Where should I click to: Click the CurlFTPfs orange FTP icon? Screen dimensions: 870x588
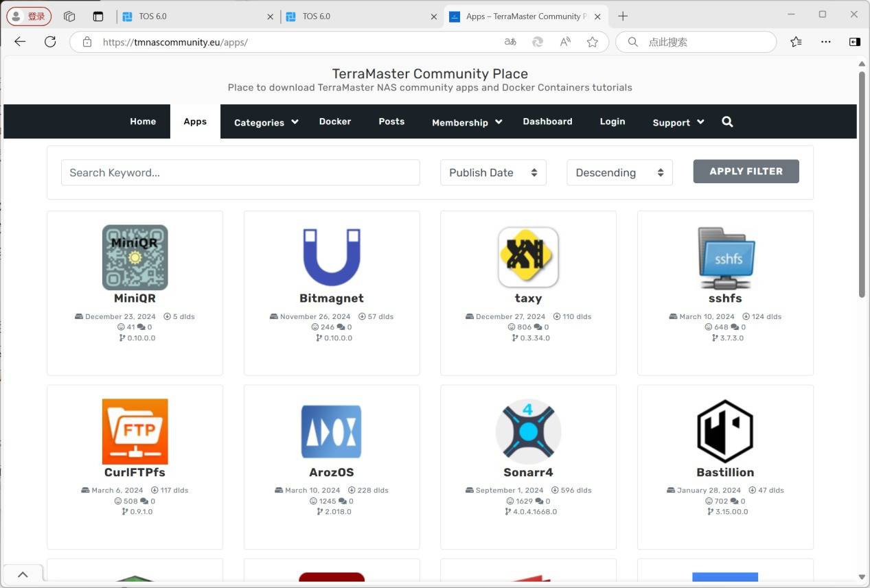135,432
